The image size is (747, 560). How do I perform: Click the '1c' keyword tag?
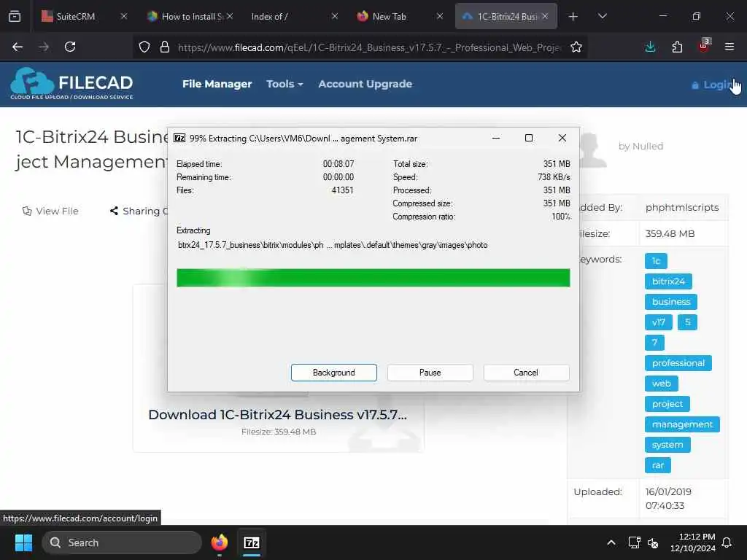[x=656, y=261]
